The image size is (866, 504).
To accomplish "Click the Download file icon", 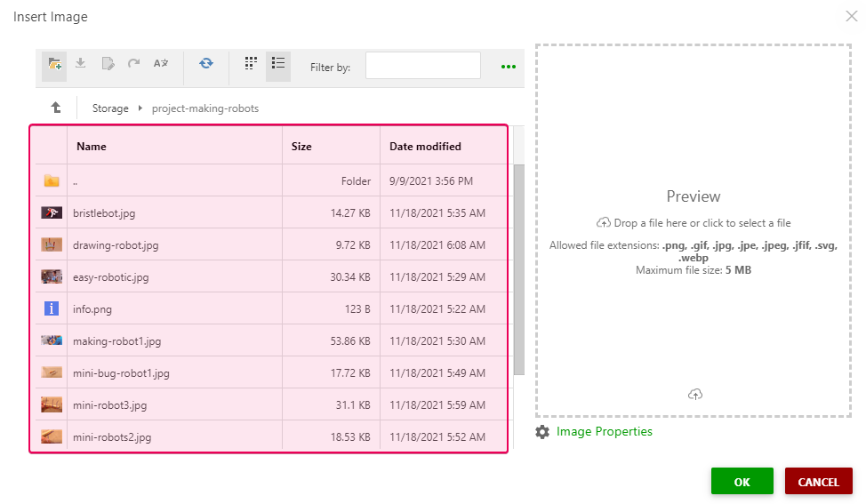I will pos(81,64).
